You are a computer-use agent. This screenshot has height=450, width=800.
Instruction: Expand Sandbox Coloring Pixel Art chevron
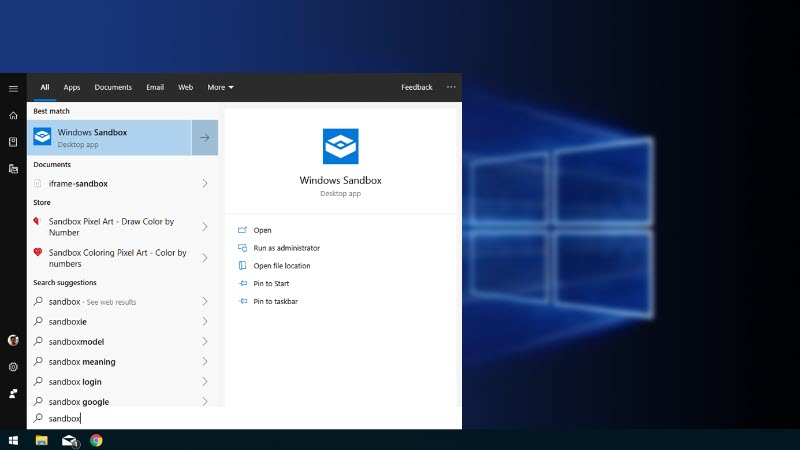[x=205, y=258]
